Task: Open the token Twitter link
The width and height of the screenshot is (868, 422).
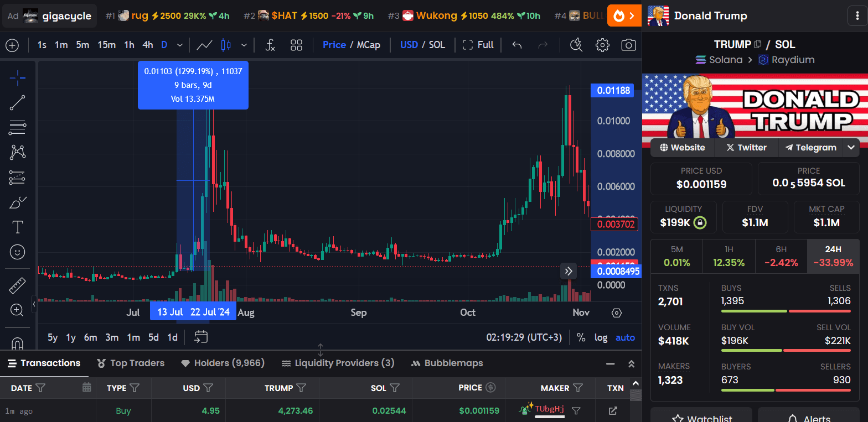Action: [x=746, y=148]
